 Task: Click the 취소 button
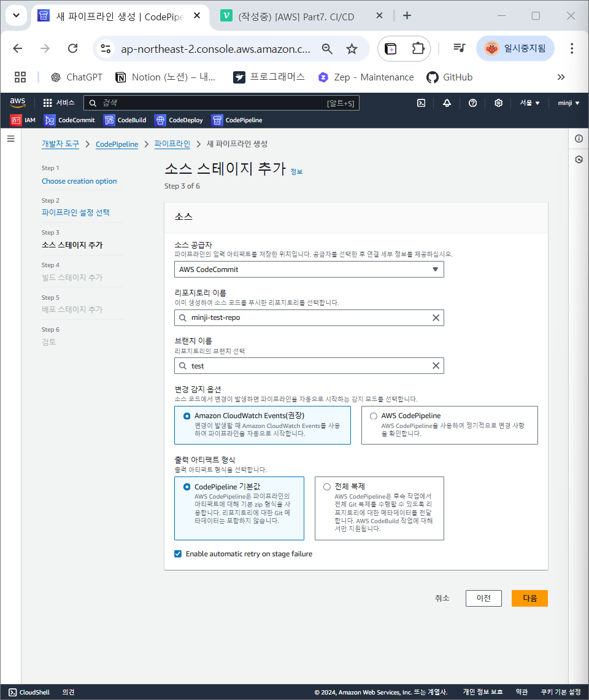[442, 599]
